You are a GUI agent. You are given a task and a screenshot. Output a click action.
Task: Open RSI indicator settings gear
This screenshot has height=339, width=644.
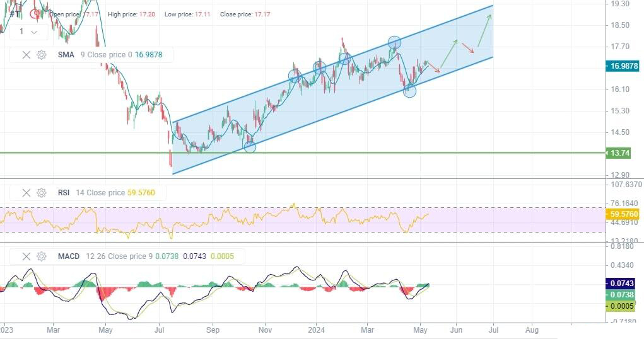tap(42, 192)
